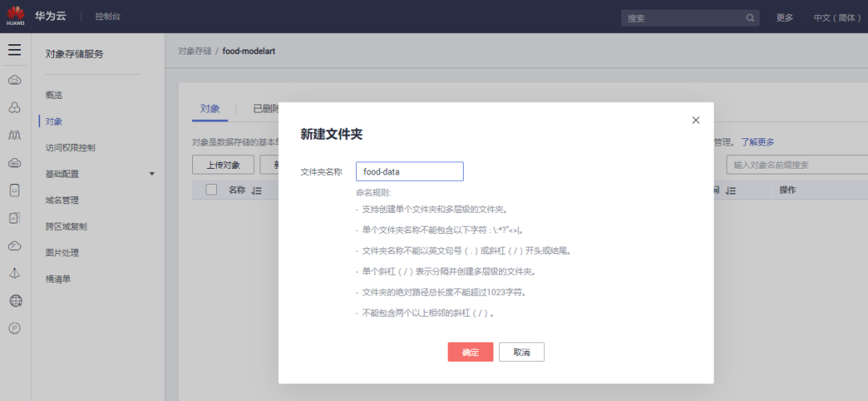The image size is (868, 401).
Task: Open the IP circle sidebar icon
Action: (x=15, y=329)
